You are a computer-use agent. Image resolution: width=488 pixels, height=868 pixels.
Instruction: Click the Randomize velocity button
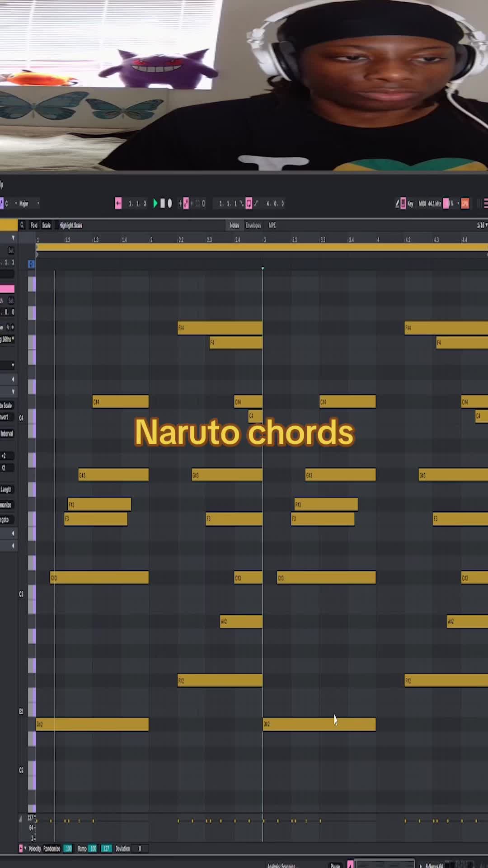coord(52,849)
